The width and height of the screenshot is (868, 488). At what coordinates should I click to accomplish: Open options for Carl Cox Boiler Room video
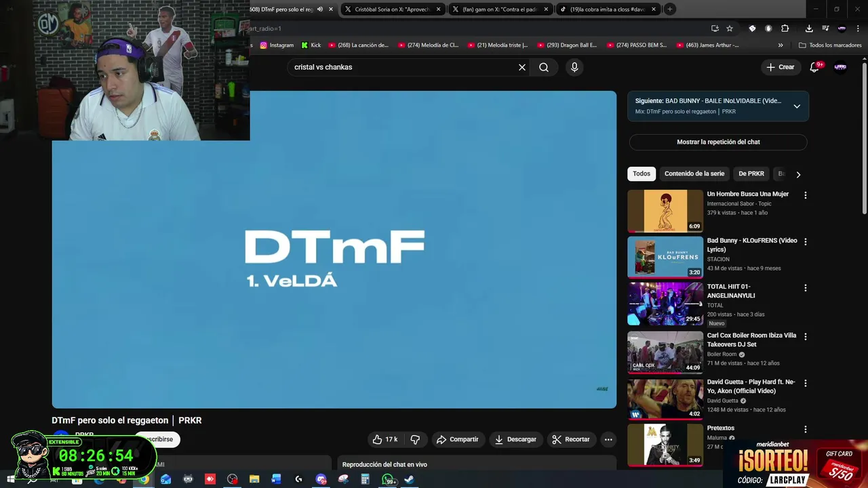click(x=806, y=336)
